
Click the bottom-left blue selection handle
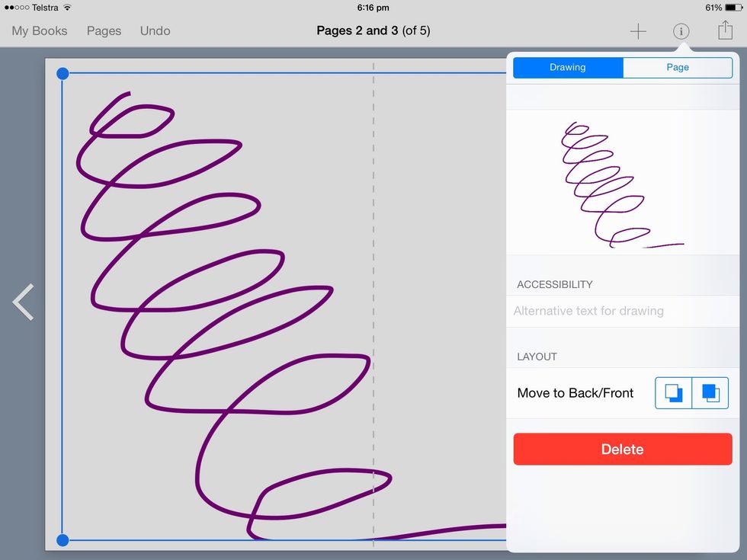click(x=63, y=540)
